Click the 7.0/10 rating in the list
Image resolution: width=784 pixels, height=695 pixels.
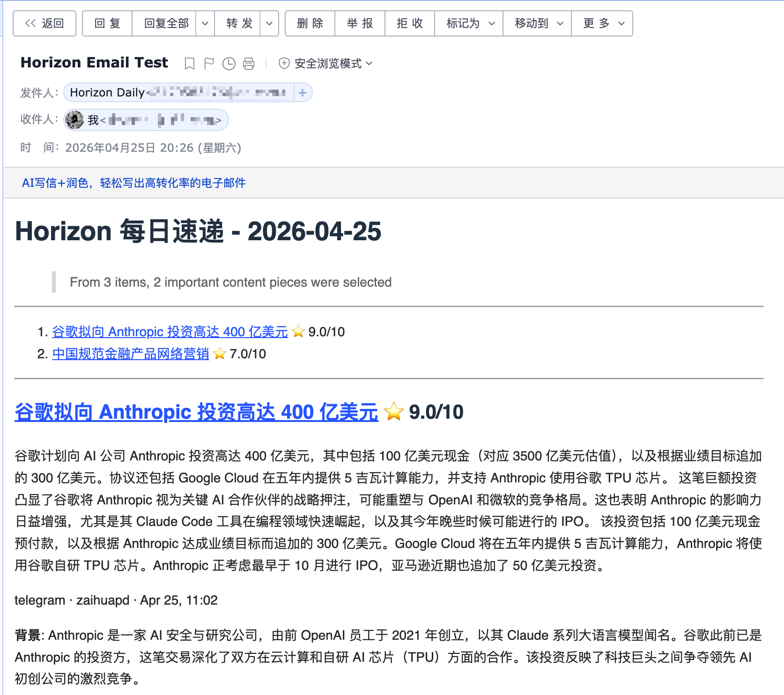(248, 354)
